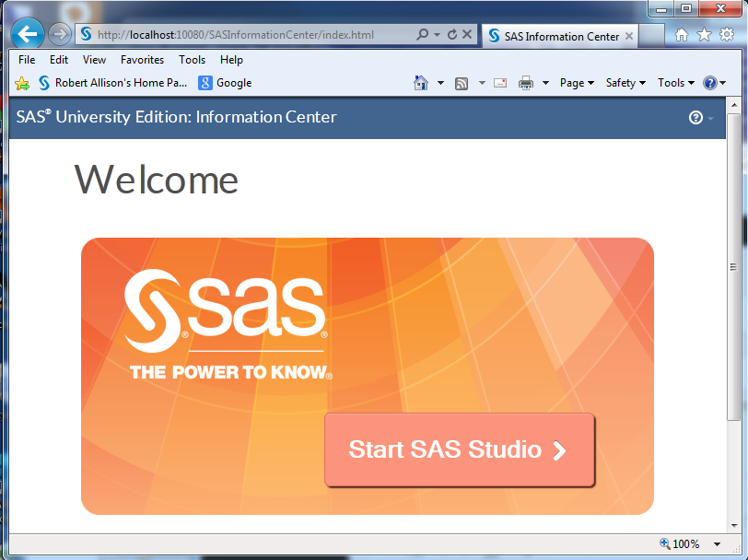Open the Page dropdown menu

click(577, 83)
